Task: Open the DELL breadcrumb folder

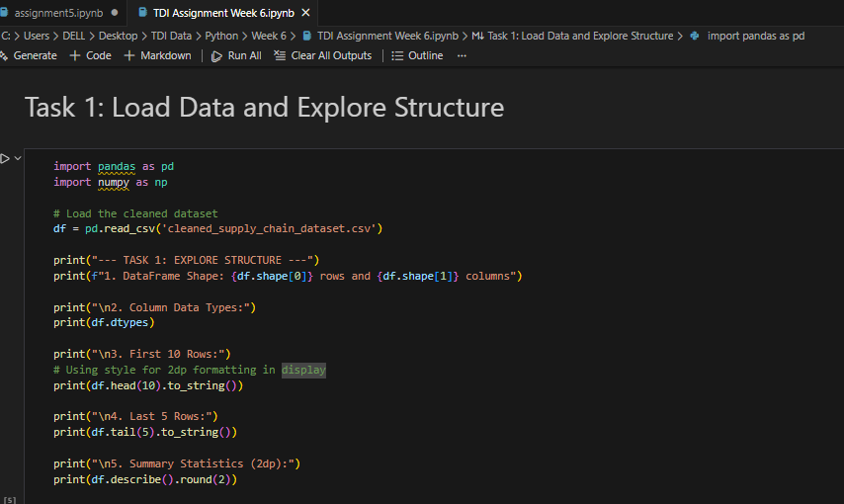Action: tap(74, 37)
